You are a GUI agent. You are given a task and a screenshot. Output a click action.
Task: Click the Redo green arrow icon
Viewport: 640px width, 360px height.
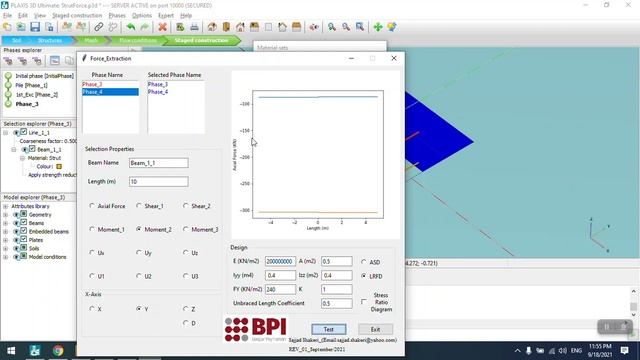(144, 27)
